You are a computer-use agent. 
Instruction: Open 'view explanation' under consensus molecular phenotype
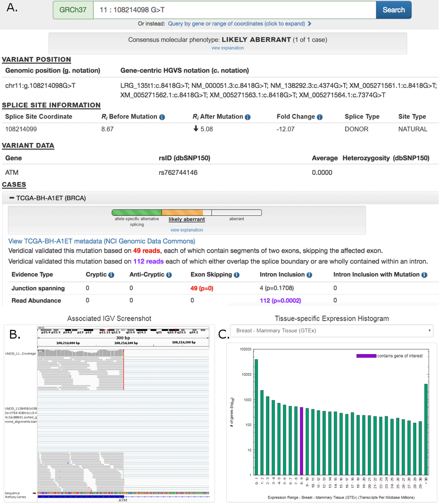tap(227, 48)
